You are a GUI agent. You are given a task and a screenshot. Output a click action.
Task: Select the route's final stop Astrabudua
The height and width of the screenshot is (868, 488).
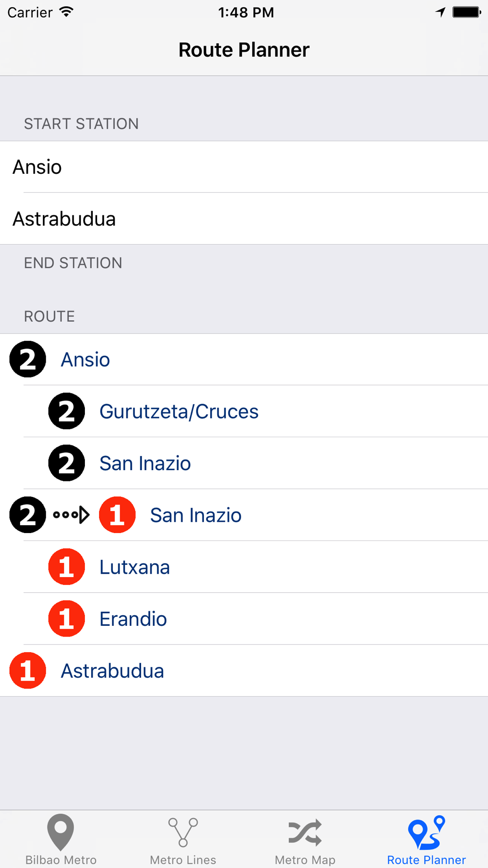click(x=112, y=671)
